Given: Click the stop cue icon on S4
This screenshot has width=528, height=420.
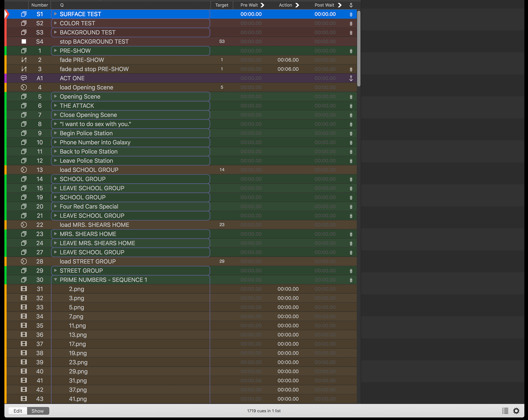Looking at the screenshot, I should [x=24, y=42].
